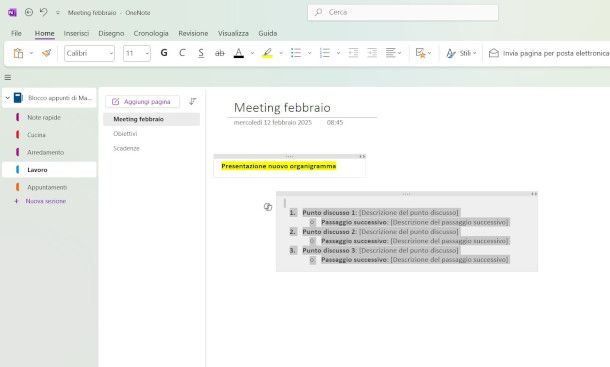
Task: Toggle italic (C) formatting
Action: point(182,53)
